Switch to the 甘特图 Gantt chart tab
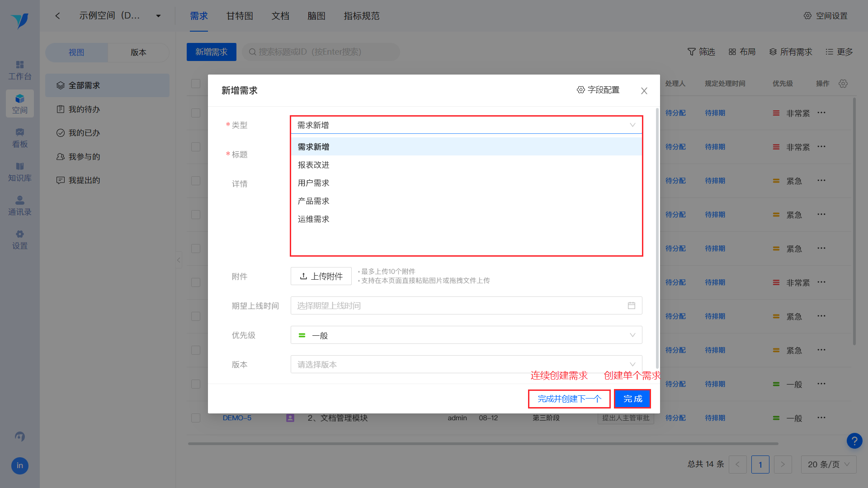 tap(239, 16)
